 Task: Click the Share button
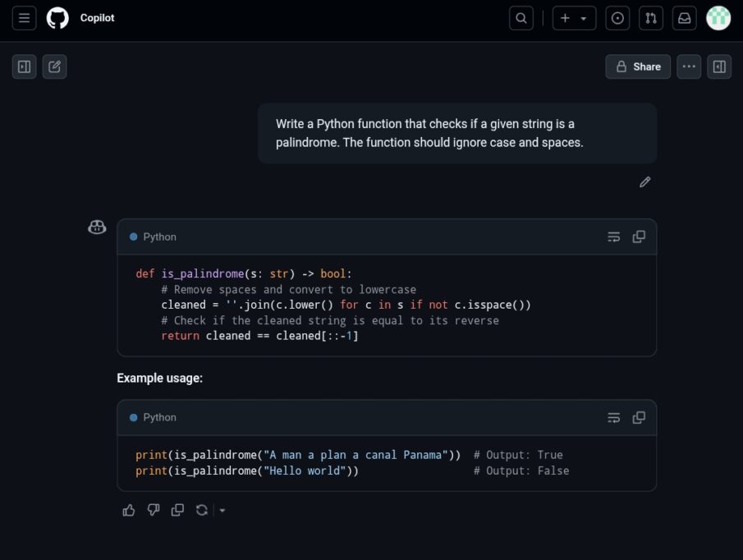point(637,67)
